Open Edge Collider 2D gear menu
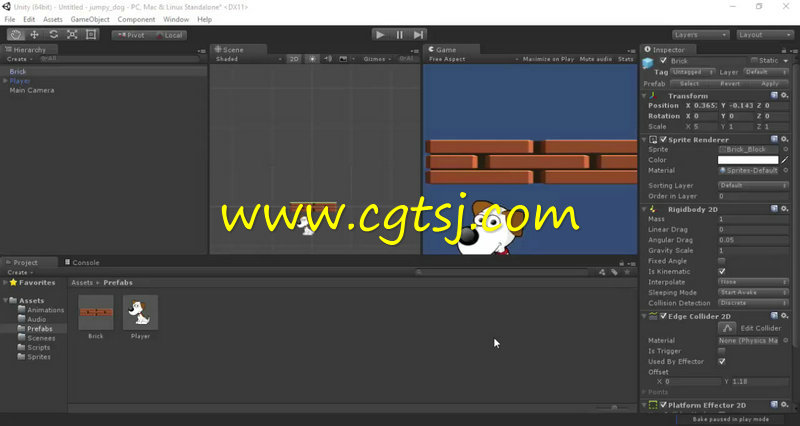This screenshot has width=800, height=426. 785,316
